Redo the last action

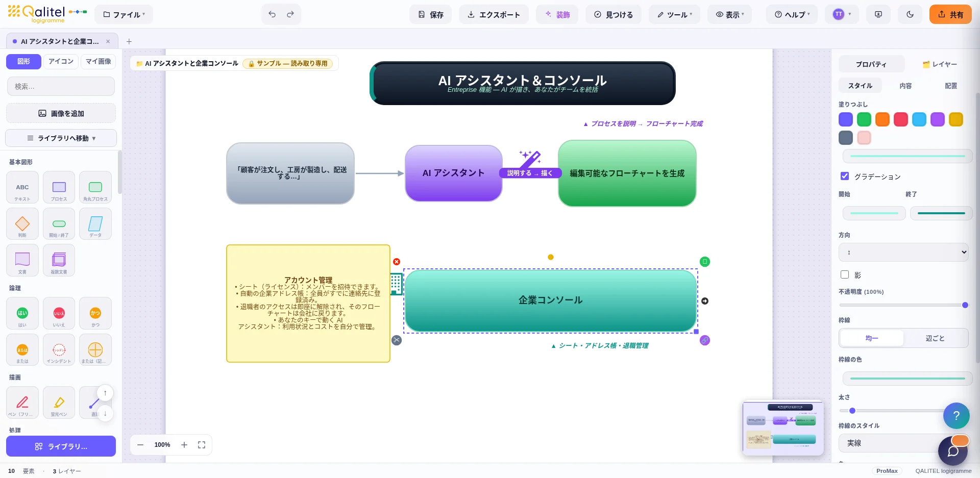(x=290, y=14)
